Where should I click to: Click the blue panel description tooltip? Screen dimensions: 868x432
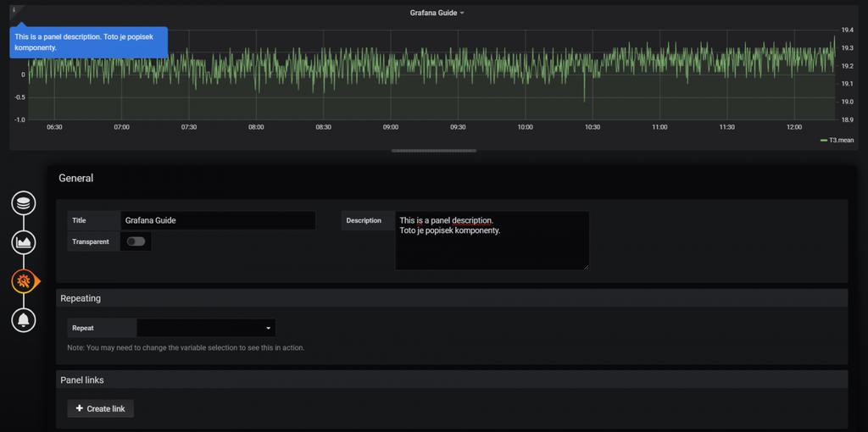click(x=88, y=42)
